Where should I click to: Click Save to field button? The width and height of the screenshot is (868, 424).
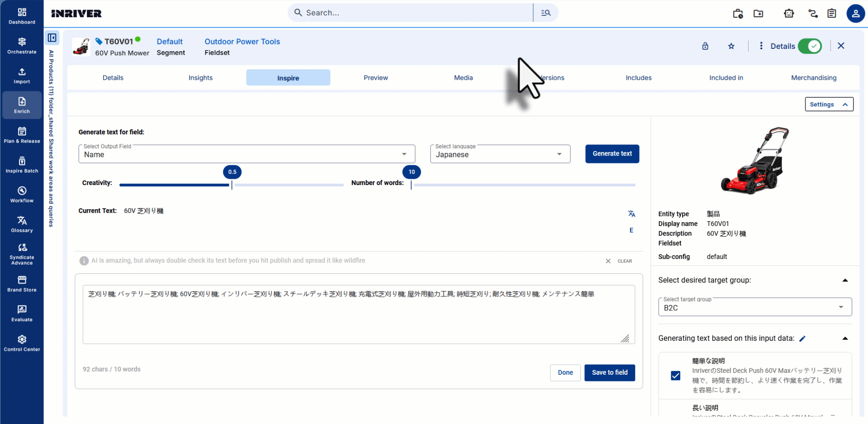610,372
